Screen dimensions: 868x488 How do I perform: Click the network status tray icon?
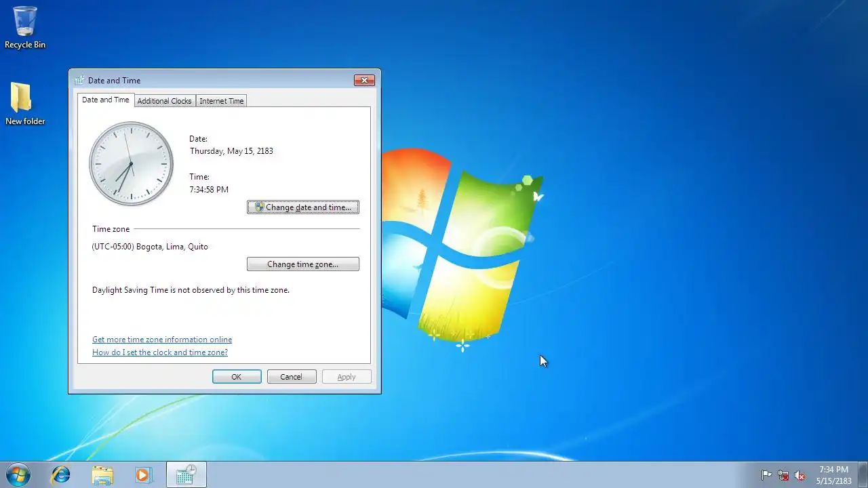click(x=783, y=475)
